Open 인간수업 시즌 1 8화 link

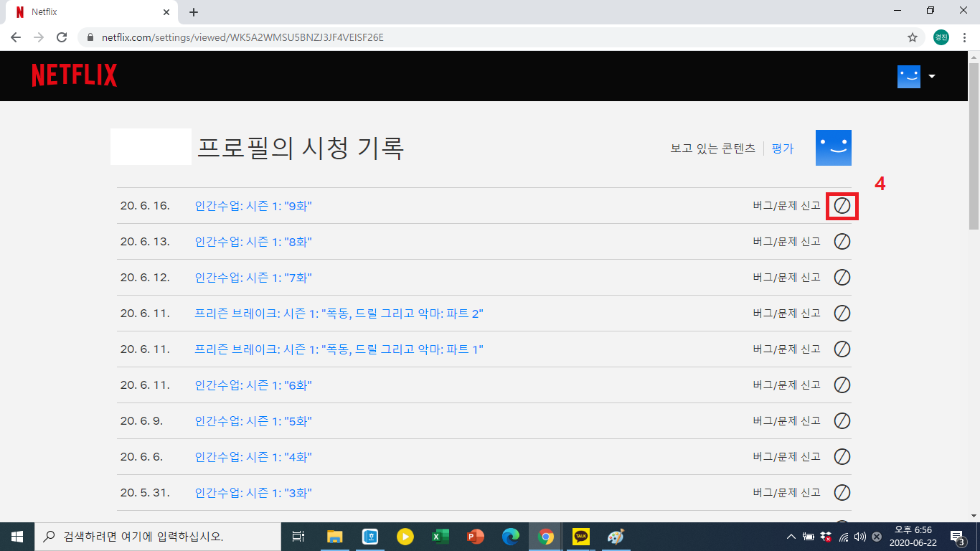click(x=253, y=242)
